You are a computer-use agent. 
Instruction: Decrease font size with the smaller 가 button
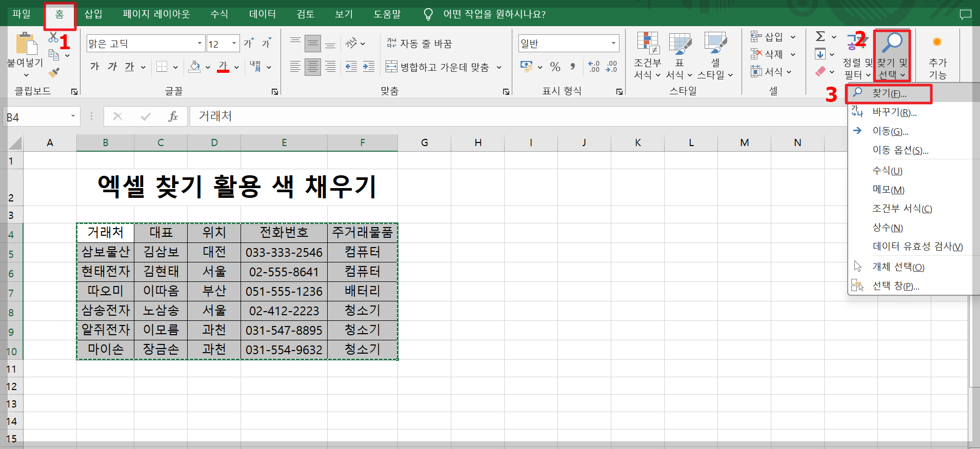[x=266, y=44]
